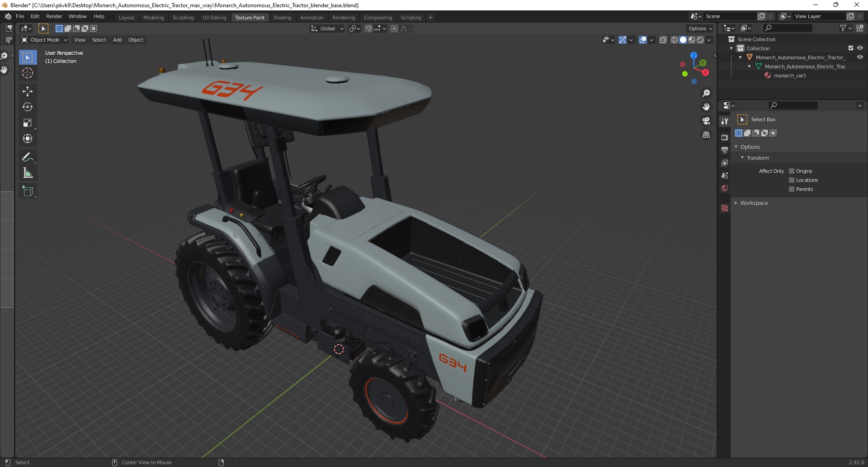Open World properties tab (red globe)
This screenshot has width=868, height=467.
point(725,188)
